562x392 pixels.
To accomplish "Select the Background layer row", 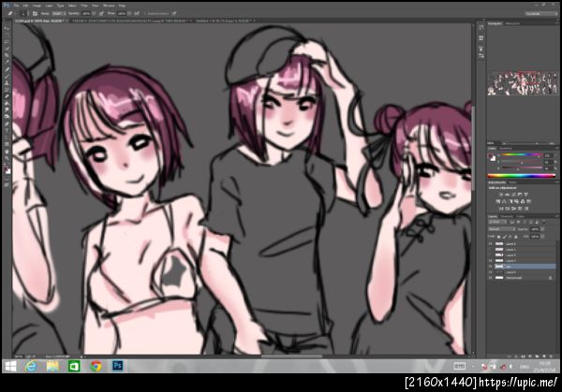I will (522, 278).
